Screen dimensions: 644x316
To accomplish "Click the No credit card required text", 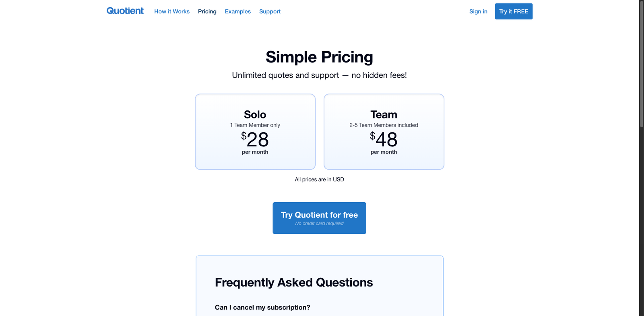I will (319, 223).
